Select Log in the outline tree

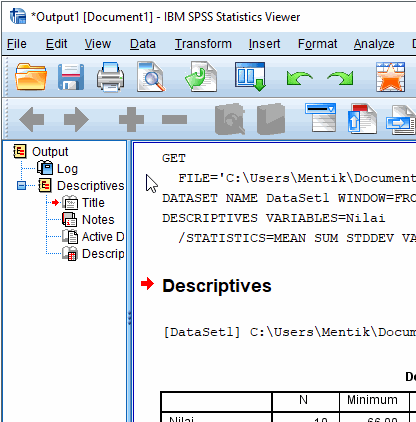pyautogui.click(x=67, y=169)
